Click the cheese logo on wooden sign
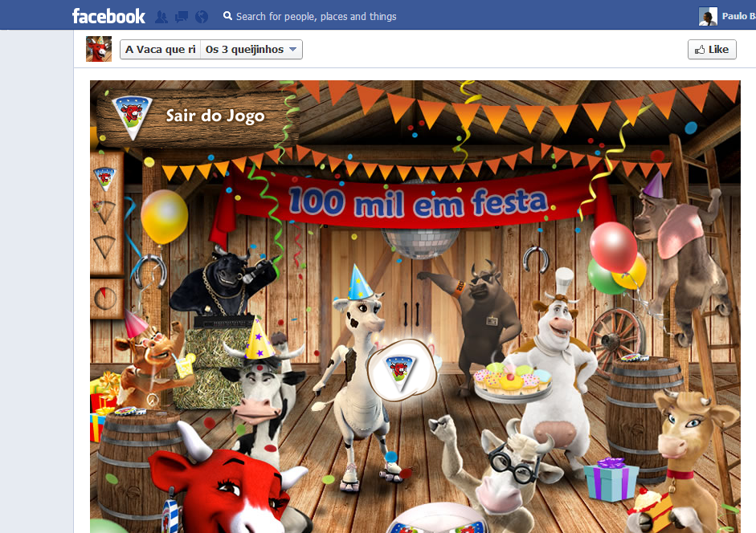 [130, 116]
